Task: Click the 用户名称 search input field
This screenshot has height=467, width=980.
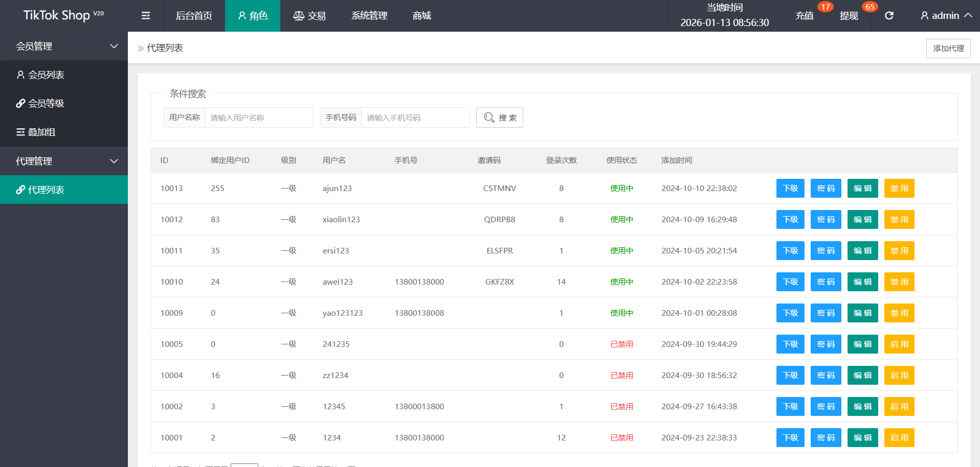Action: [x=259, y=118]
